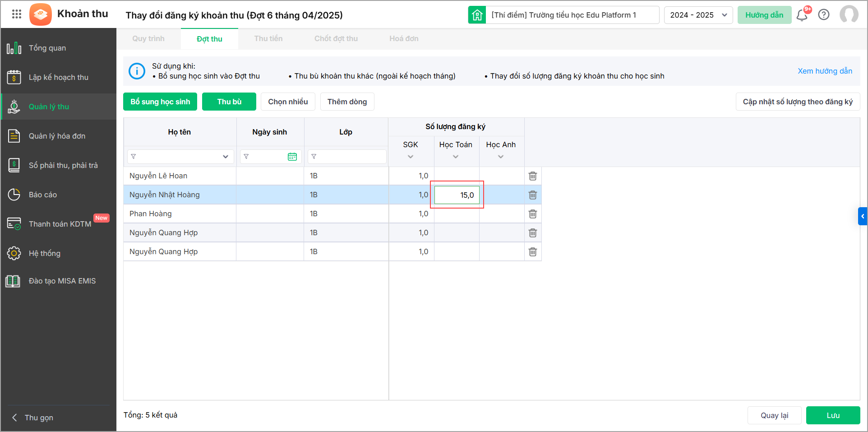Click the Lưu save button
The height and width of the screenshot is (432, 868).
coord(833,415)
